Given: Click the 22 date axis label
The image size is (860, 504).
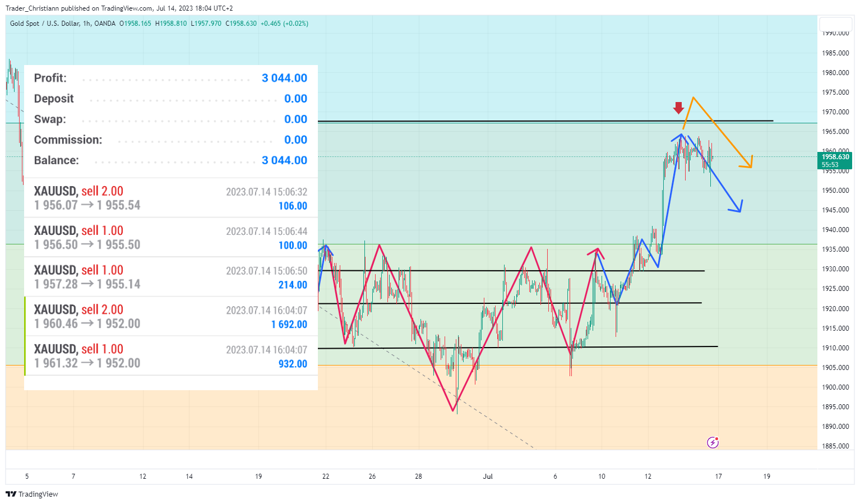Looking at the screenshot, I should click(x=326, y=477).
